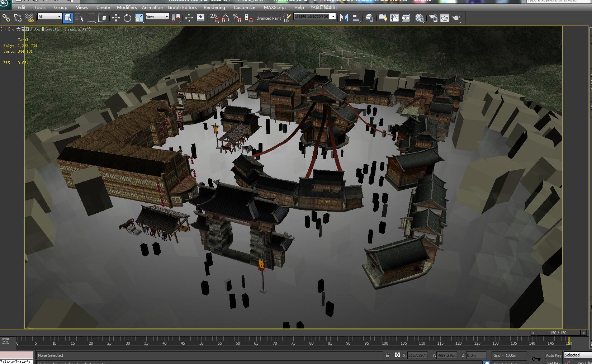
Task: Click time slider next frame arrow
Action: click(583, 333)
